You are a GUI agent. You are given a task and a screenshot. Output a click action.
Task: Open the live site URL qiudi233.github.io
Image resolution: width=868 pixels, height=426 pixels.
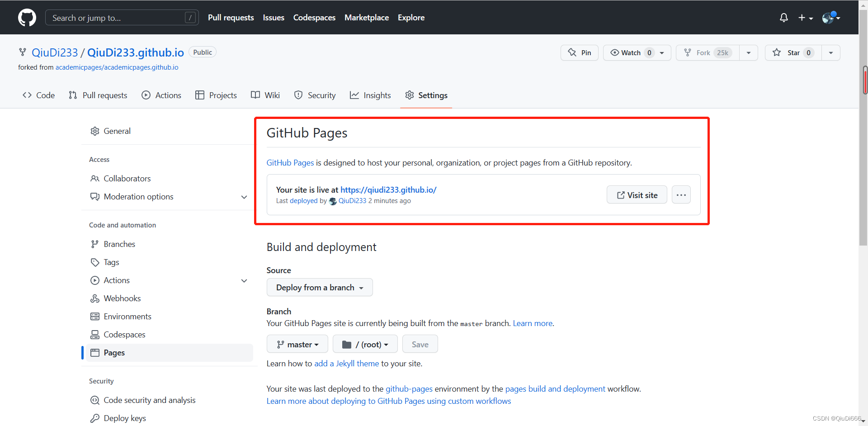(388, 190)
